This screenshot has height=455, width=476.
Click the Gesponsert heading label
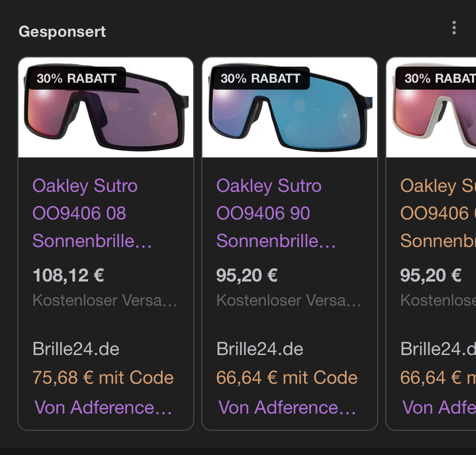coord(62,32)
